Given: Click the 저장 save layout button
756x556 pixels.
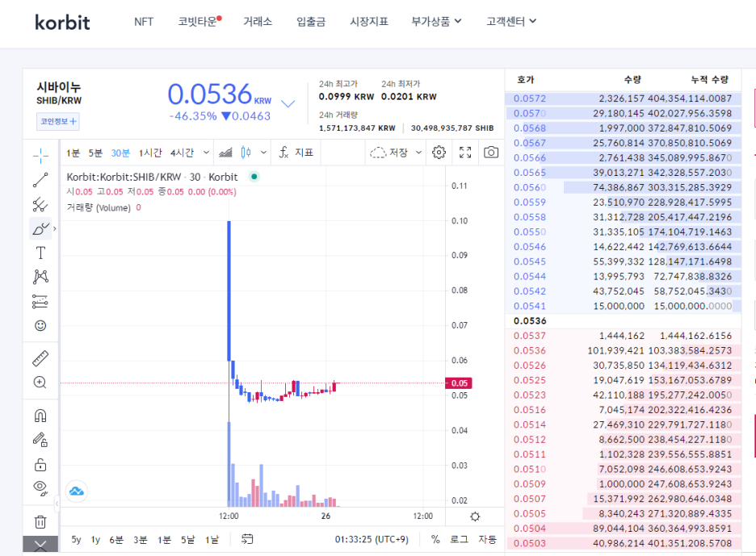Looking at the screenshot, I should tap(389, 153).
